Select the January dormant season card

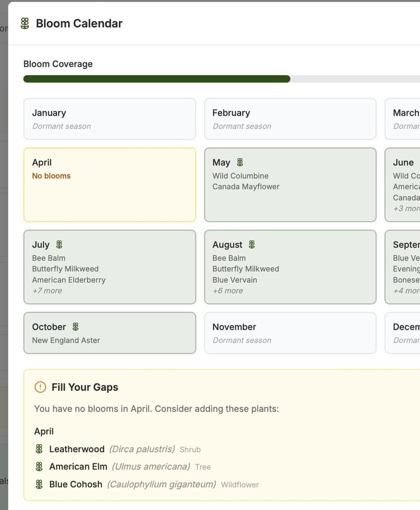(109, 119)
